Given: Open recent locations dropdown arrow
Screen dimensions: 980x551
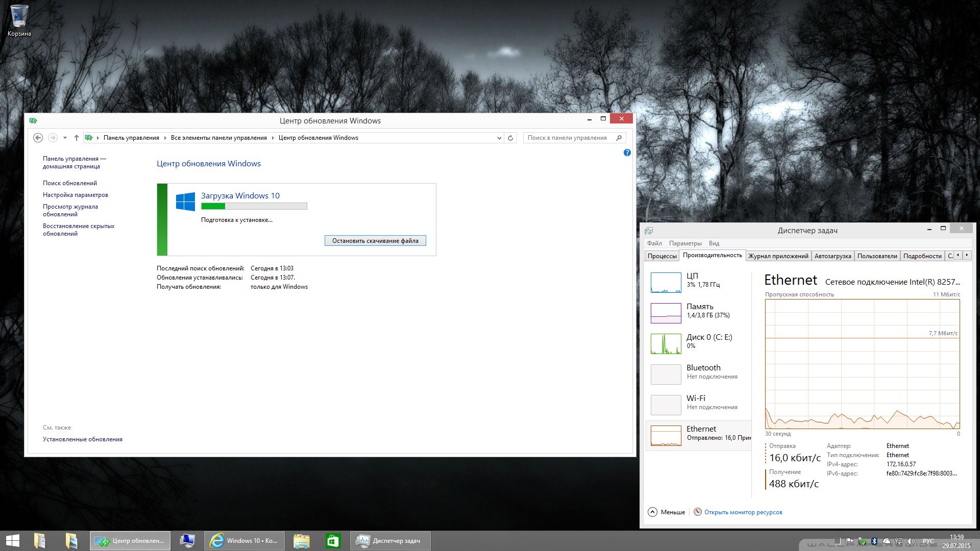Looking at the screenshot, I should pyautogui.click(x=65, y=138).
